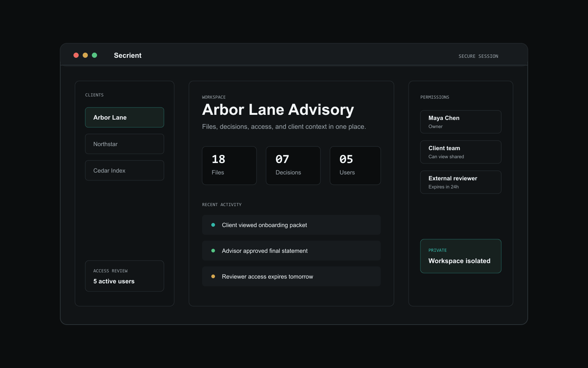Open the PERMISSIONS panel header
The width and height of the screenshot is (588, 368).
tap(435, 97)
